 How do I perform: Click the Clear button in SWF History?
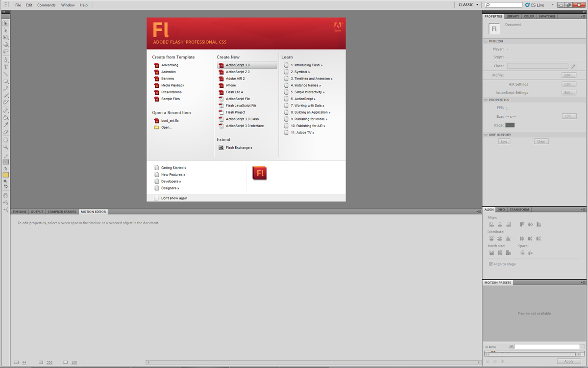541,141
